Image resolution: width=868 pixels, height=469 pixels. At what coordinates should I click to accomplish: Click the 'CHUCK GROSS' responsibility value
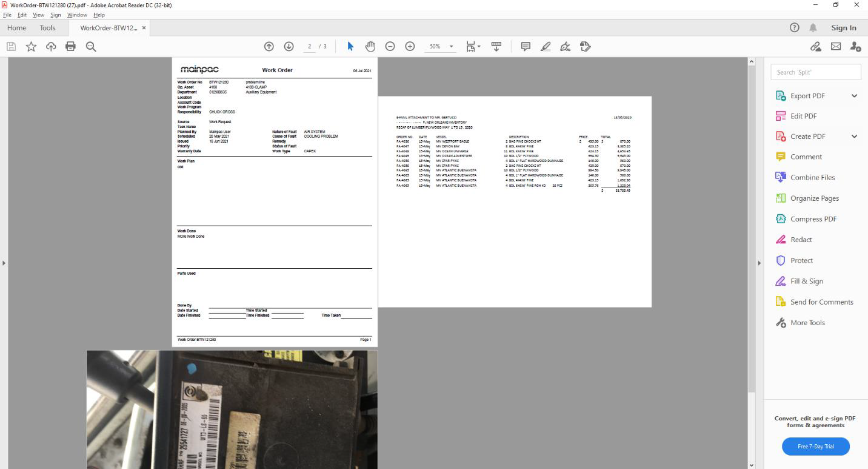222,112
